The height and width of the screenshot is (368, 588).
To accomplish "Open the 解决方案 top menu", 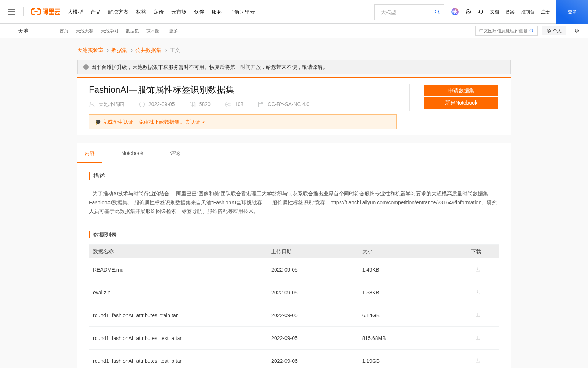I will pos(118,12).
